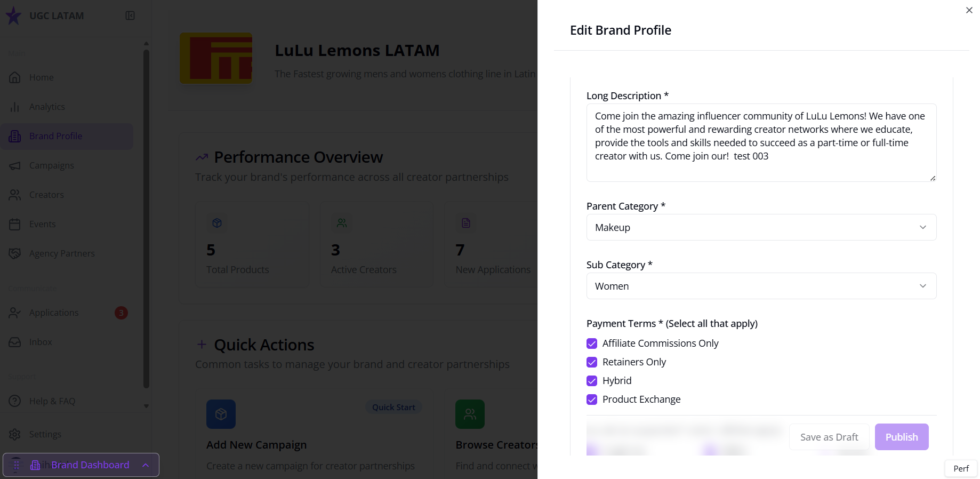Click the UGC LATAM star logo

[13, 15]
